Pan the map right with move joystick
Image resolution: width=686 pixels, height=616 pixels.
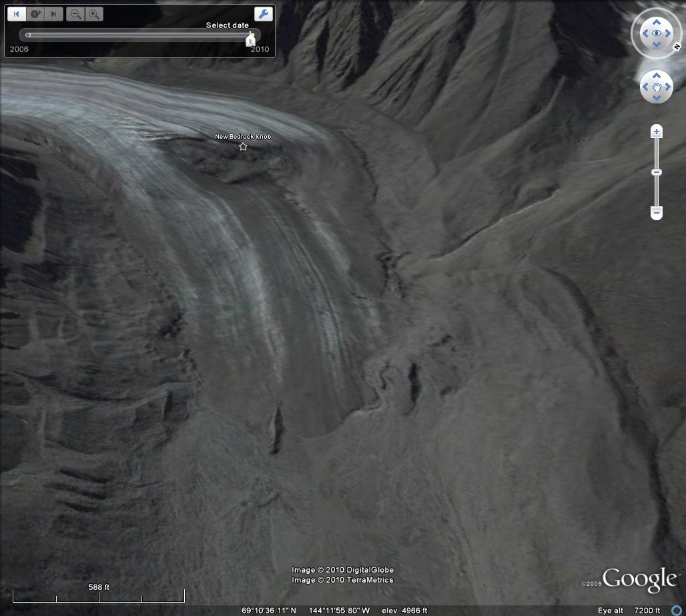(x=668, y=87)
